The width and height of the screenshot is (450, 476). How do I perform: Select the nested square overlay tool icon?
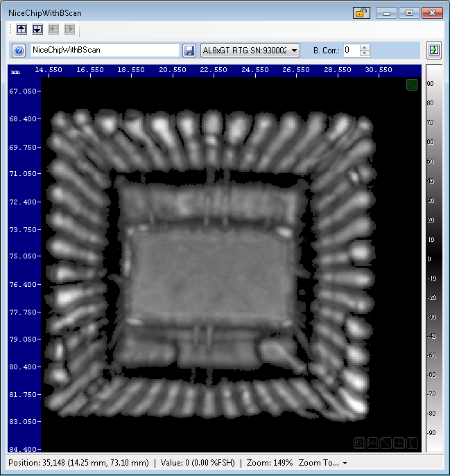click(359, 443)
